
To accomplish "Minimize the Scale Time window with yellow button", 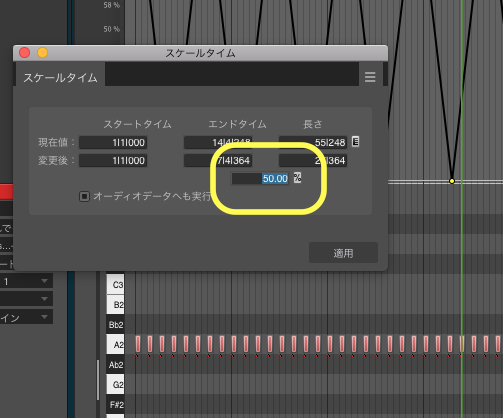I will coord(42,53).
